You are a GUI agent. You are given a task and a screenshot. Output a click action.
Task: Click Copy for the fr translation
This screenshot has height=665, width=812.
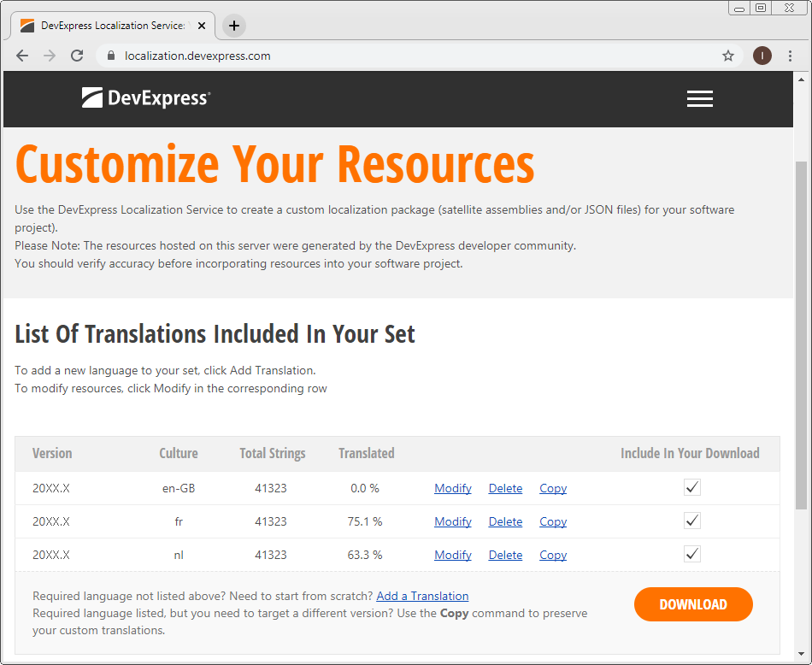553,521
